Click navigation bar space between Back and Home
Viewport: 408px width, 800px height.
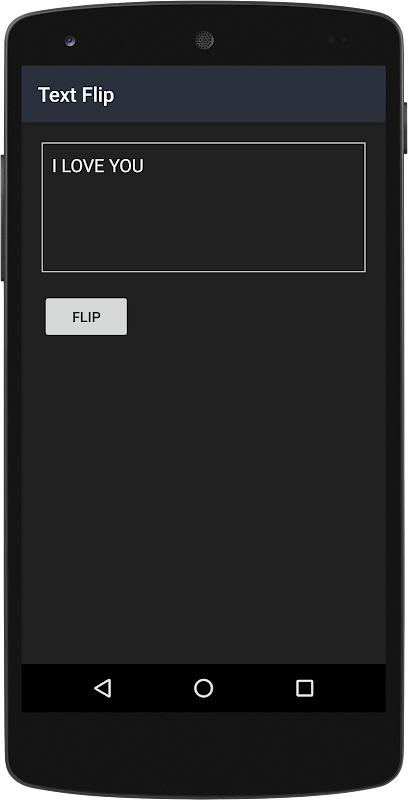[153, 688]
